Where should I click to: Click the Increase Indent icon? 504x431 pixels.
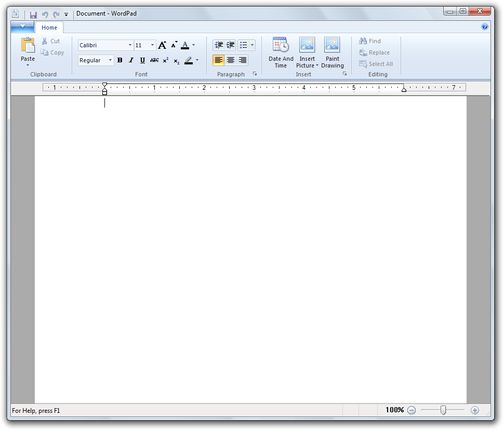point(231,45)
